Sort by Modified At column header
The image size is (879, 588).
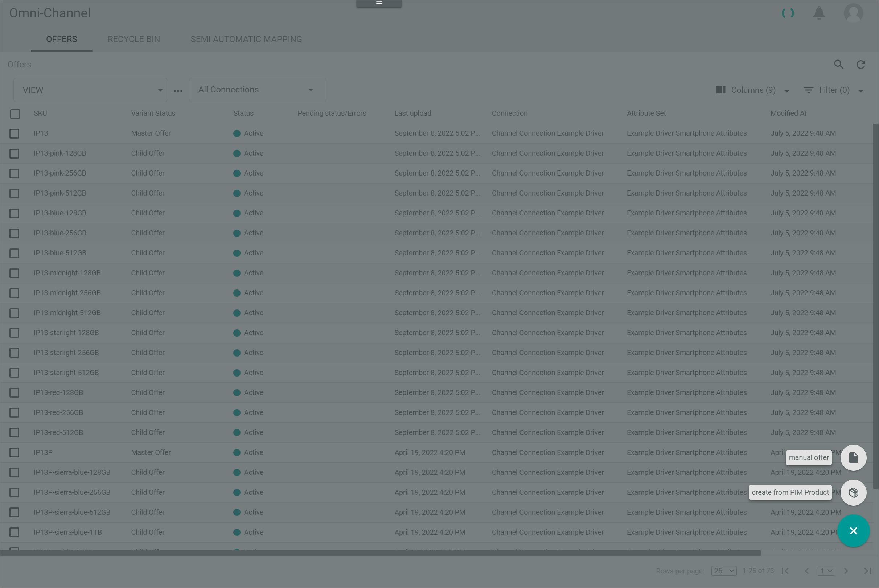click(788, 113)
